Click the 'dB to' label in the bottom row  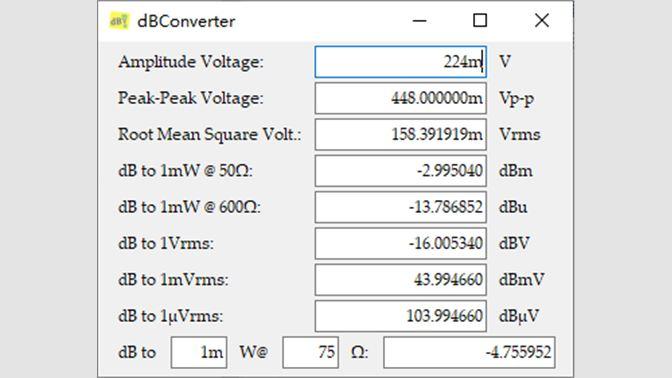tap(137, 352)
